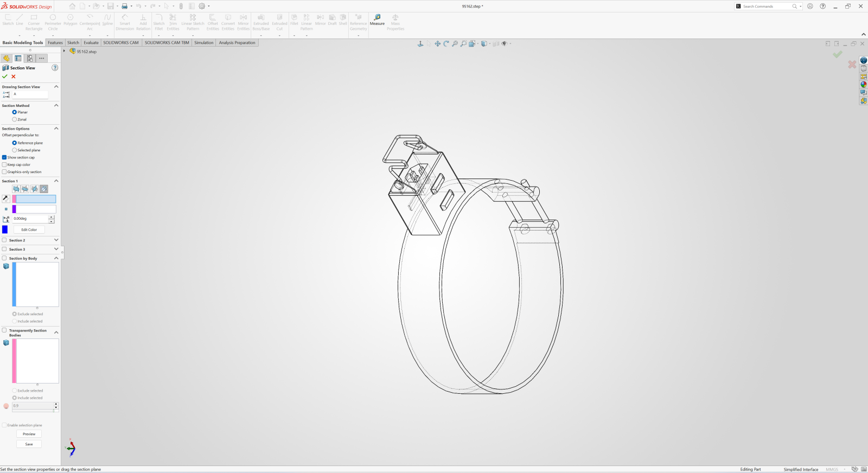Open the Simulation tab
This screenshot has width=868, height=473.
point(204,43)
